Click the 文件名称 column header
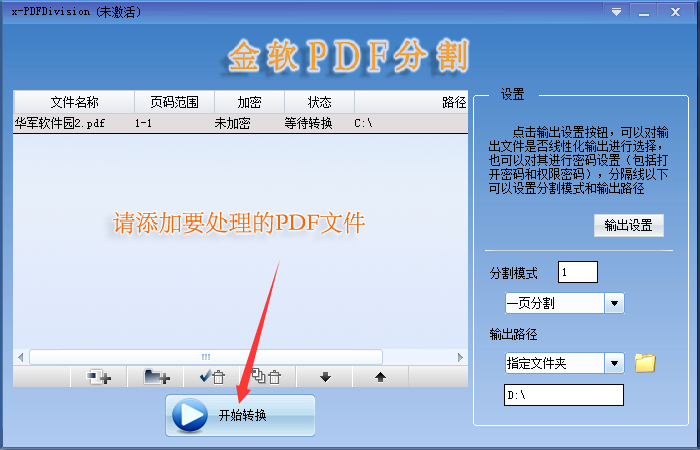The width and height of the screenshot is (700, 450). [x=74, y=102]
